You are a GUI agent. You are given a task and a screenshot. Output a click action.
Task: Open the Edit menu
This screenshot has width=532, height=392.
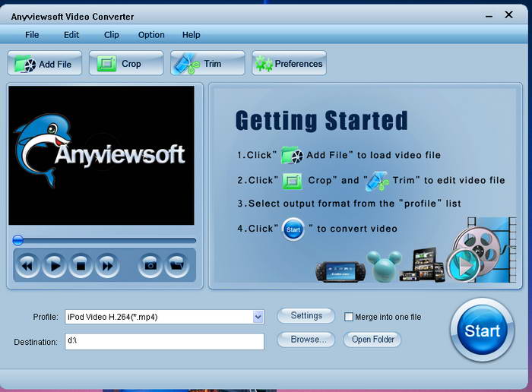tap(71, 35)
